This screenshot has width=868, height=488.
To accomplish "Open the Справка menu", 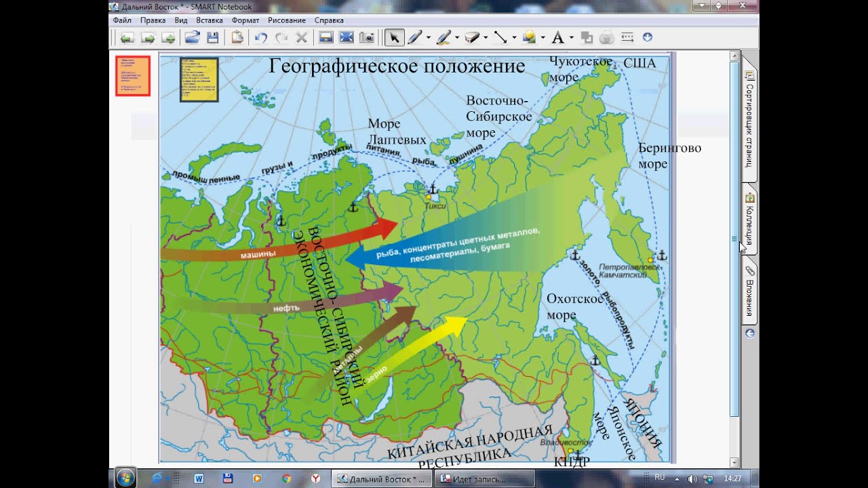I will (x=329, y=20).
